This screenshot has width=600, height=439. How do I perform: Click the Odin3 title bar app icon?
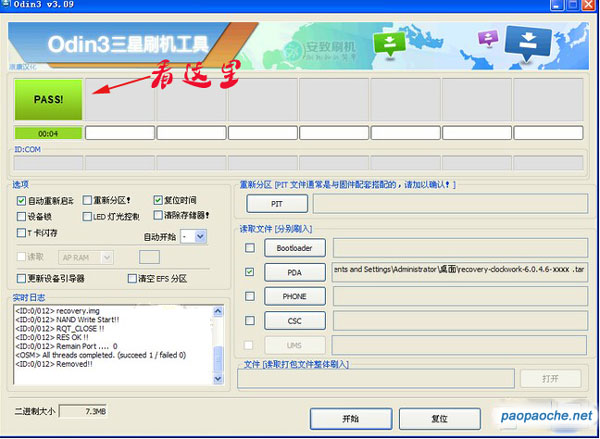tap(6, 3)
